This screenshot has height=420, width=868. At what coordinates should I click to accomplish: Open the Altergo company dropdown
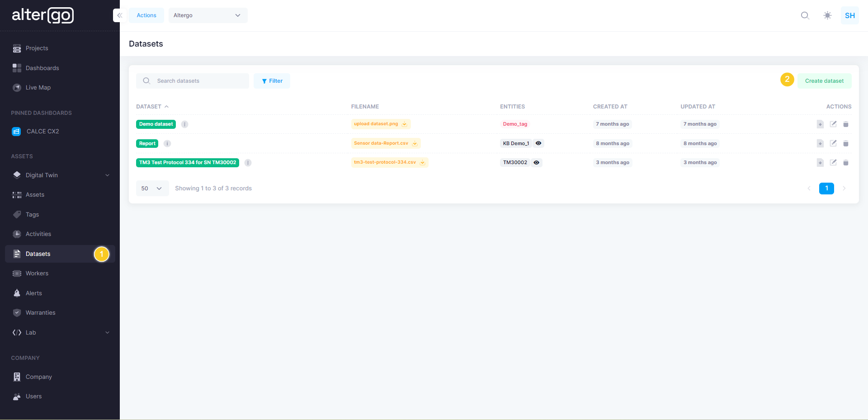pyautogui.click(x=208, y=15)
